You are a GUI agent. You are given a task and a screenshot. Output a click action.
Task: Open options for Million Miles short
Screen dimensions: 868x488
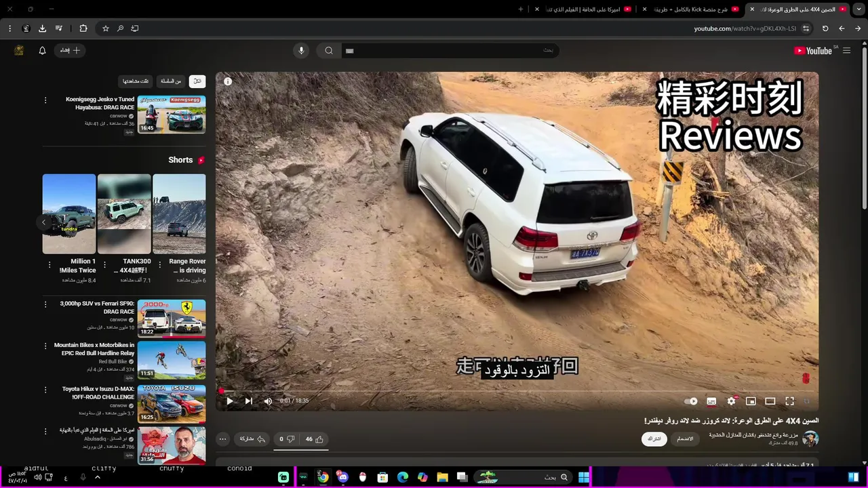pyautogui.click(x=50, y=265)
